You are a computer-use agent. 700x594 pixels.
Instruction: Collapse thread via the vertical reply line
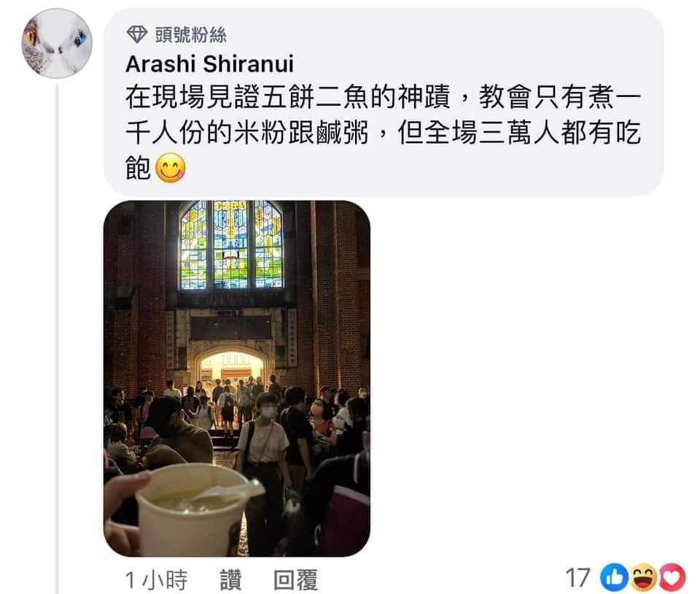pyautogui.click(x=57, y=339)
